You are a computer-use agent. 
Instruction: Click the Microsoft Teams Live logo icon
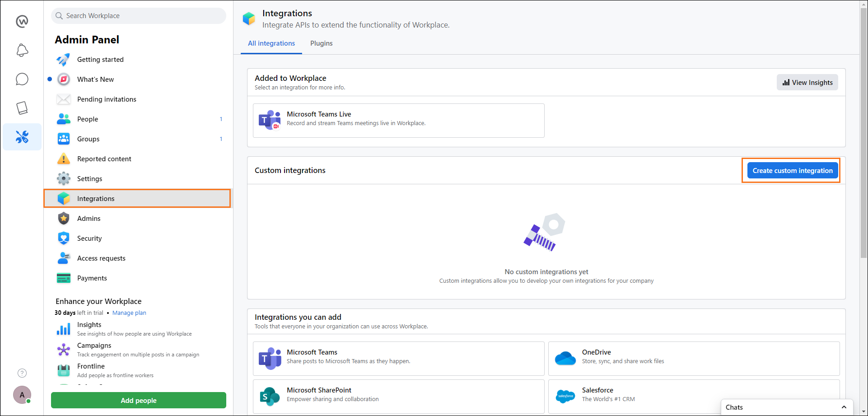[x=270, y=120]
